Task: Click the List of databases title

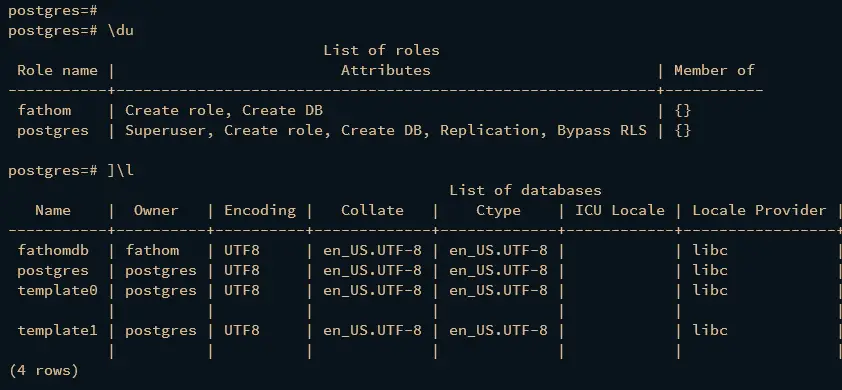Action: 525,190
